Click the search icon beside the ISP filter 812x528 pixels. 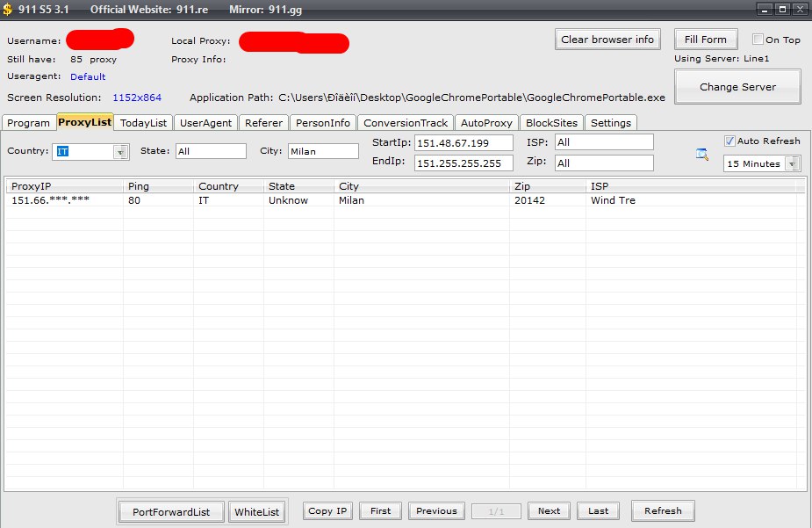701,155
